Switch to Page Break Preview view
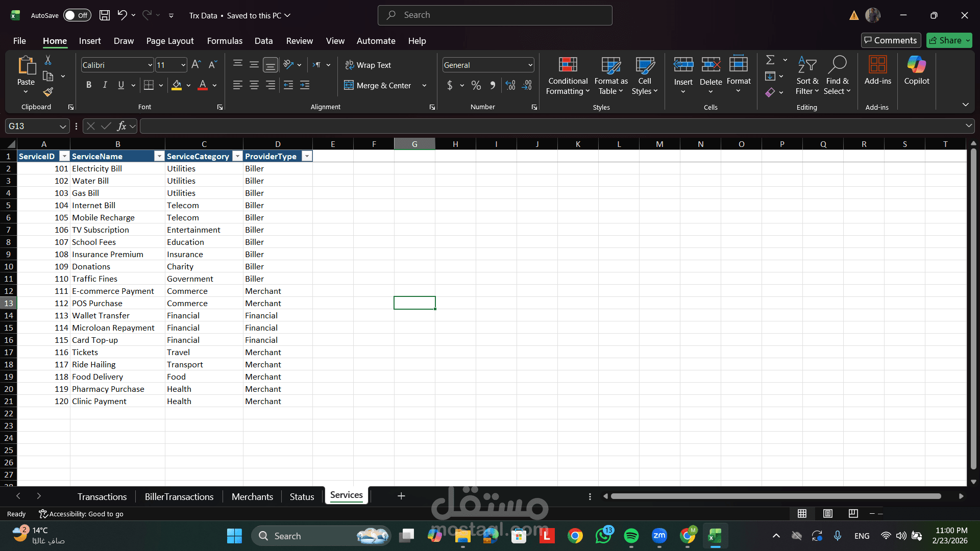 pyautogui.click(x=853, y=514)
